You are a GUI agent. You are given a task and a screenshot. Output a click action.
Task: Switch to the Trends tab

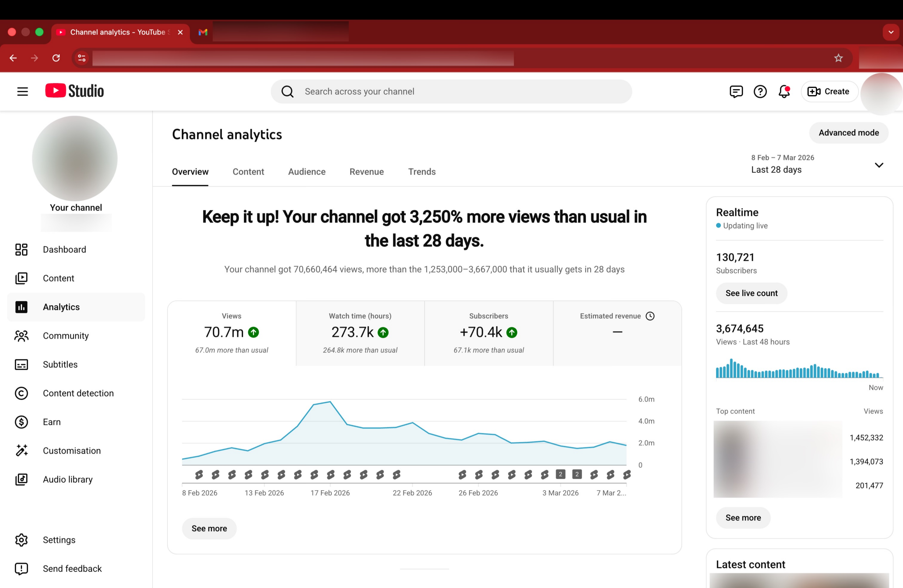(422, 172)
